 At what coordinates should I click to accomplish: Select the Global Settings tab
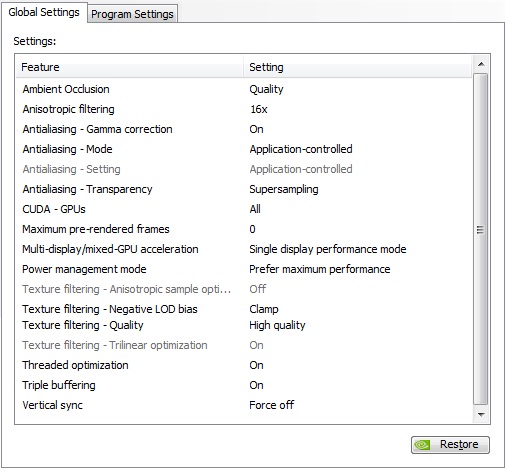pos(44,12)
